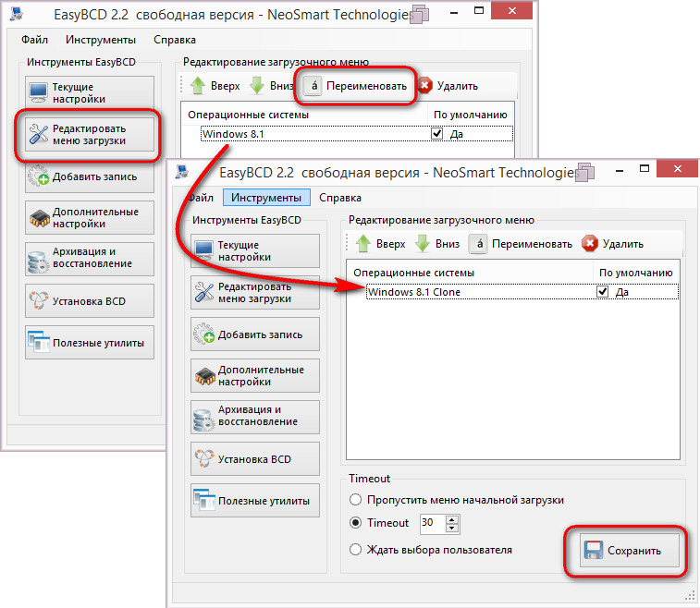Toggle default checkbox for Windows 8.1 in back window
This screenshot has height=608, width=700.
click(x=436, y=134)
